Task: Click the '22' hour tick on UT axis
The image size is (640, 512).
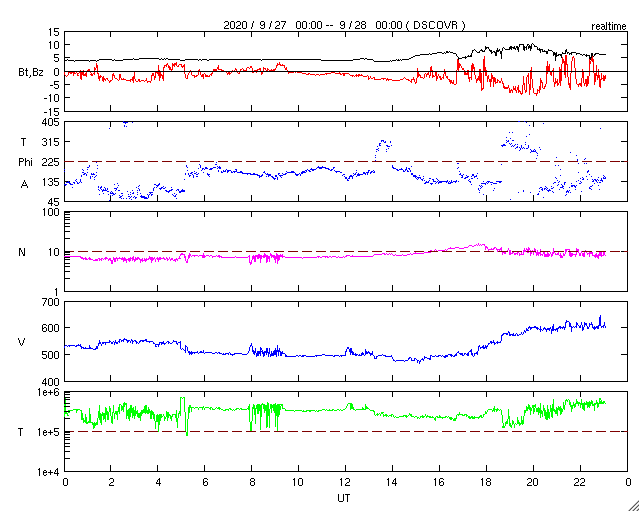Action: [x=580, y=482]
